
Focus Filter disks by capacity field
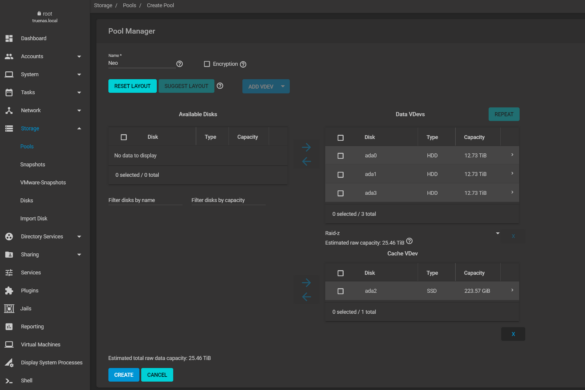pos(228,200)
